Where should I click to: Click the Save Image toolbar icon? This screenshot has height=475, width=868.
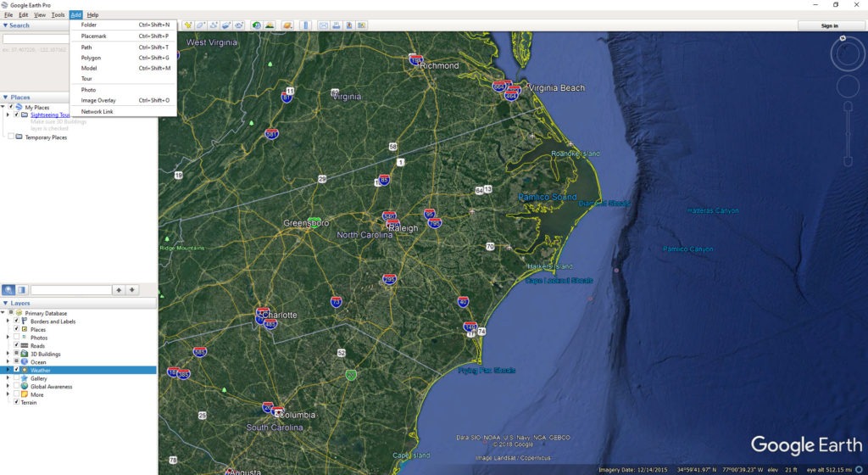(x=349, y=25)
